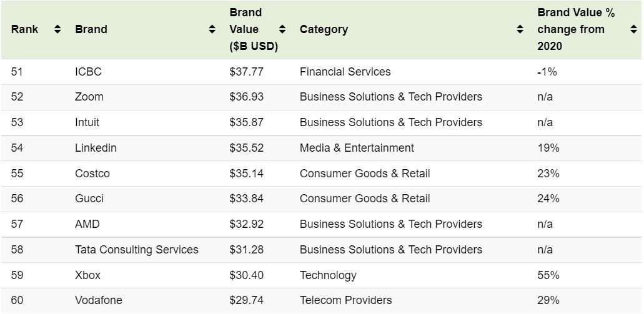Click Media & Entertainment category cell
The image size is (644, 314).
(357, 148)
